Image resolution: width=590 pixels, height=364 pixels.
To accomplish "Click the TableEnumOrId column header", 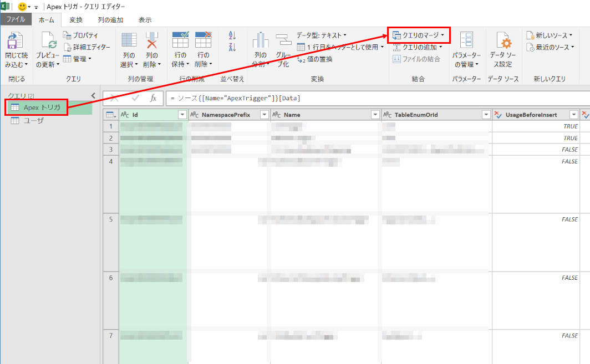I will [436, 115].
